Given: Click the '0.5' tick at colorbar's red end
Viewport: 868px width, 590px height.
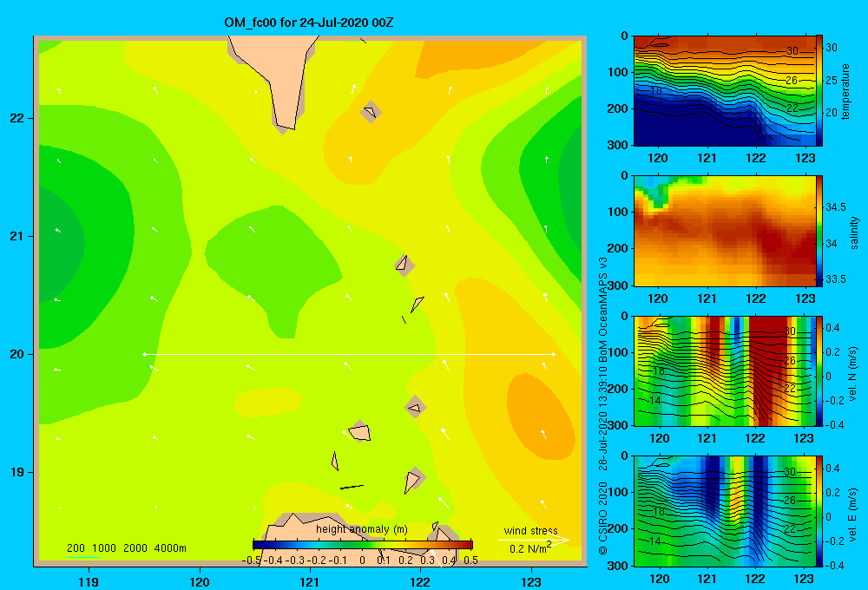Looking at the screenshot, I should coord(470,560).
